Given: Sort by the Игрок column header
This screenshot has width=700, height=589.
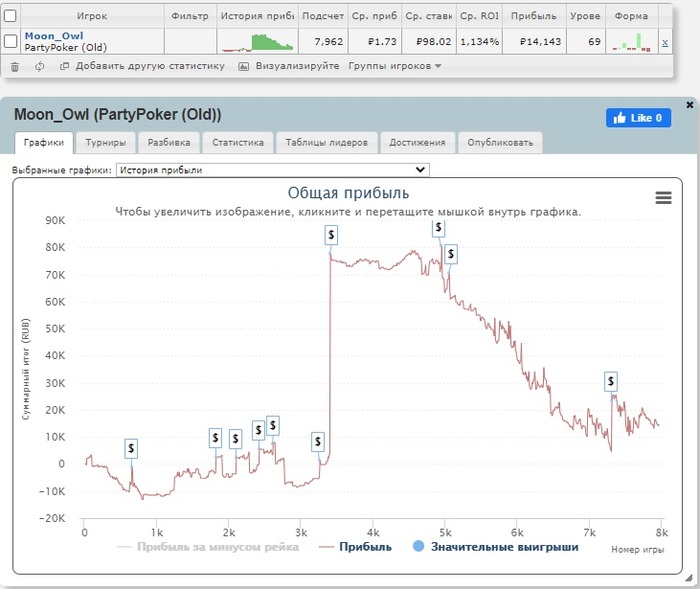Looking at the screenshot, I should tap(92, 16).
